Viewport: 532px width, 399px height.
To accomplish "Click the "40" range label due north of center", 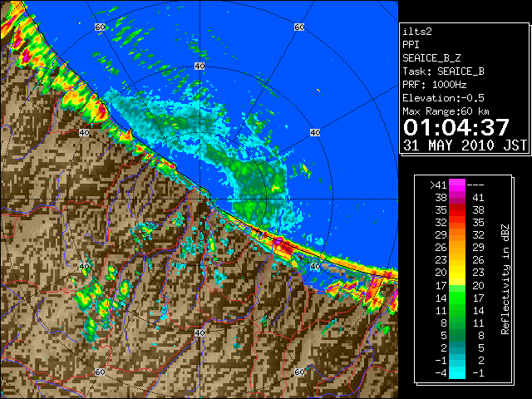I will coord(199,66).
